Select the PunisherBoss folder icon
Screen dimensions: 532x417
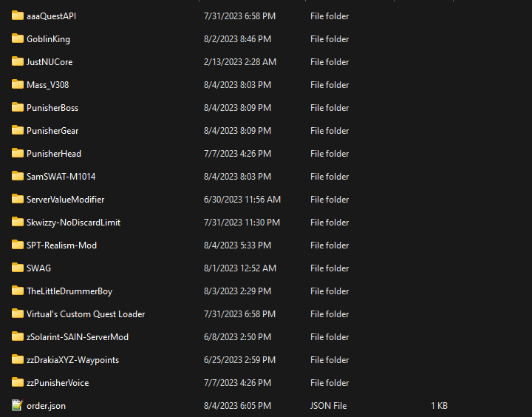point(17,107)
